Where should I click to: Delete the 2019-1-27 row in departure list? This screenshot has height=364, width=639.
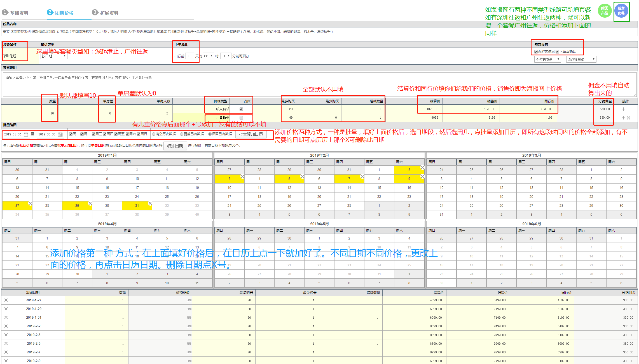(x=6, y=300)
